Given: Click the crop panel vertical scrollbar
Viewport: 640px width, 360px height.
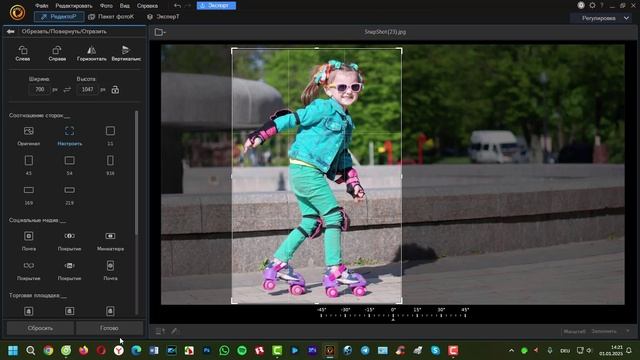Looking at the screenshot, I should [x=136, y=172].
